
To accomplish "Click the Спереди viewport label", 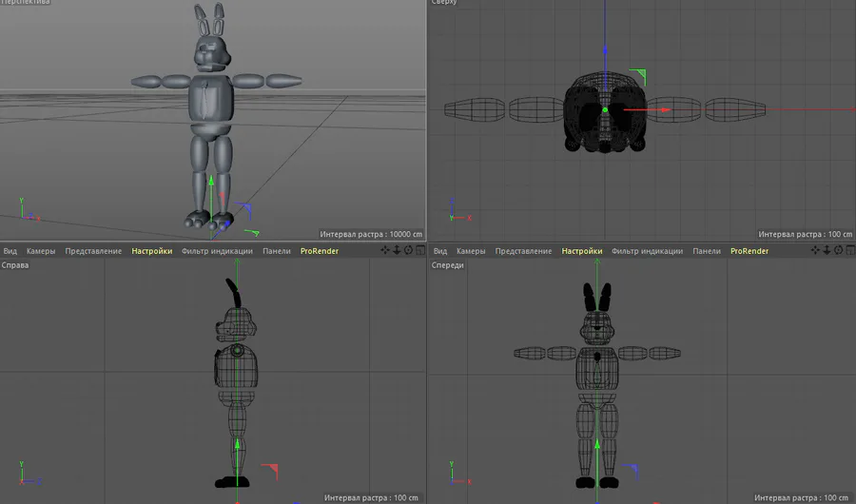I will coord(448,265).
